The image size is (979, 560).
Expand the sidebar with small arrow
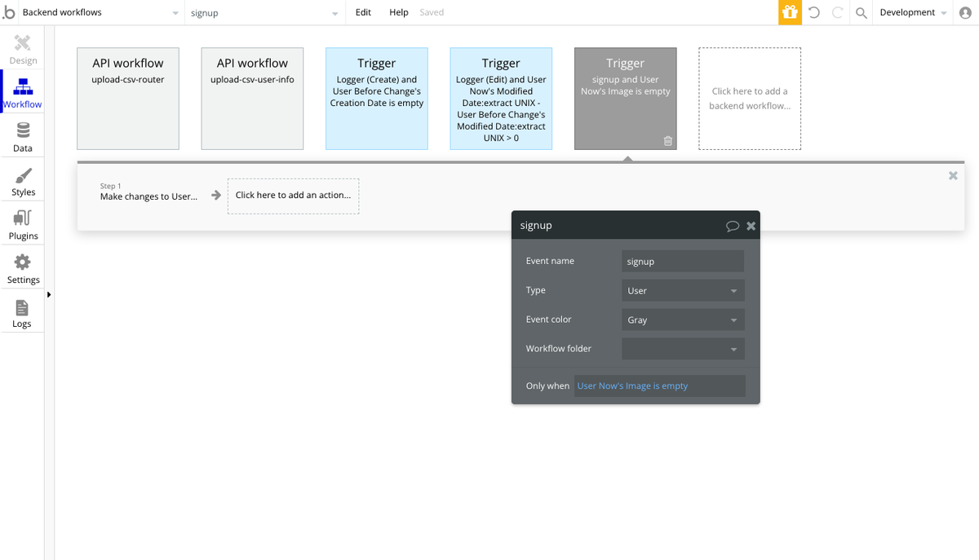pos(49,294)
